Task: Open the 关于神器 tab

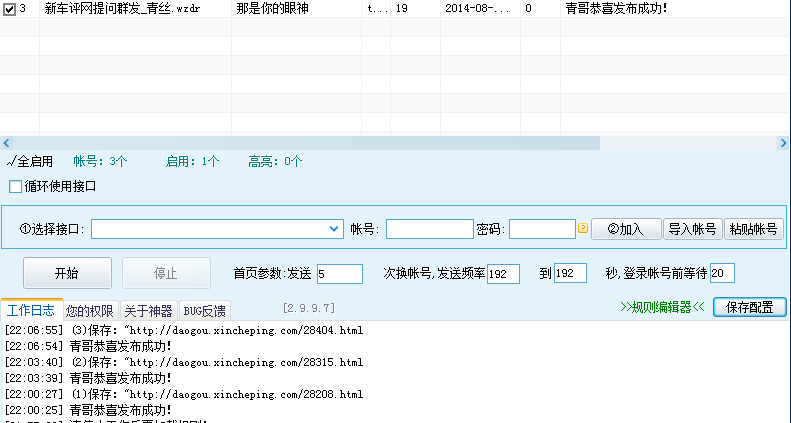Action: coord(149,311)
